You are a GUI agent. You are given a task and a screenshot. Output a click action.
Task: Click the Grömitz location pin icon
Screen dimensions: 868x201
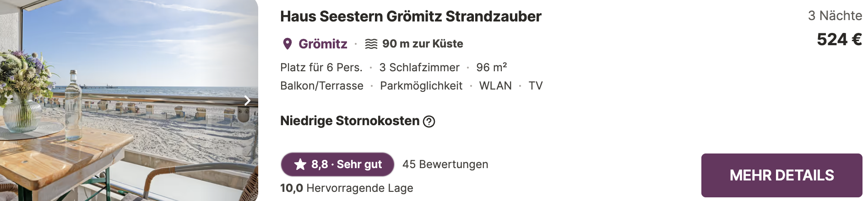coord(288,44)
